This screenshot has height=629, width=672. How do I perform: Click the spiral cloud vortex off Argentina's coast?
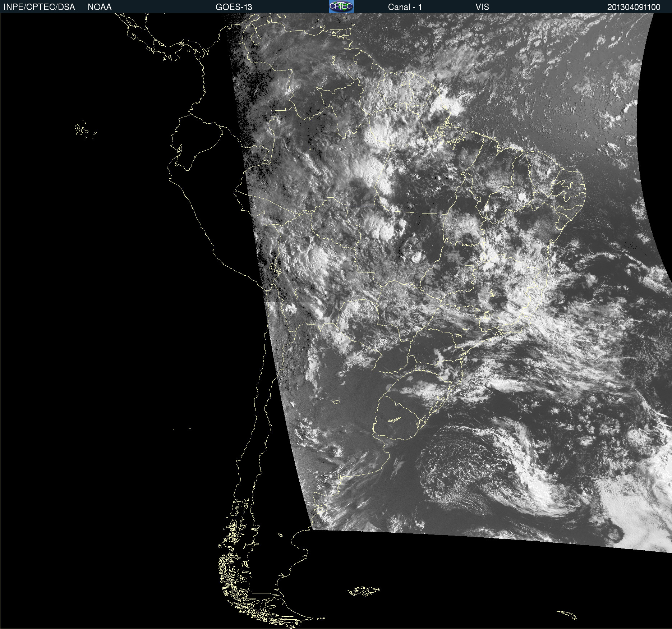point(467,467)
